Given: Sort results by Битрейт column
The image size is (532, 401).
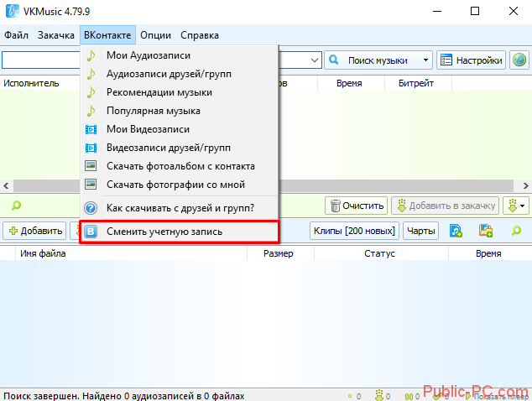Looking at the screenshot, I should pyautogui.click(x=417, y=83).
